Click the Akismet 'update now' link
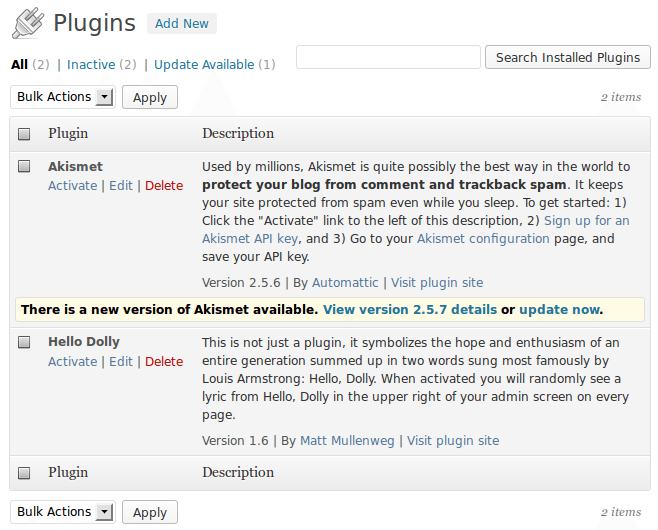Image resolution: width=658 pixels, height=530 pixels. 560,310
